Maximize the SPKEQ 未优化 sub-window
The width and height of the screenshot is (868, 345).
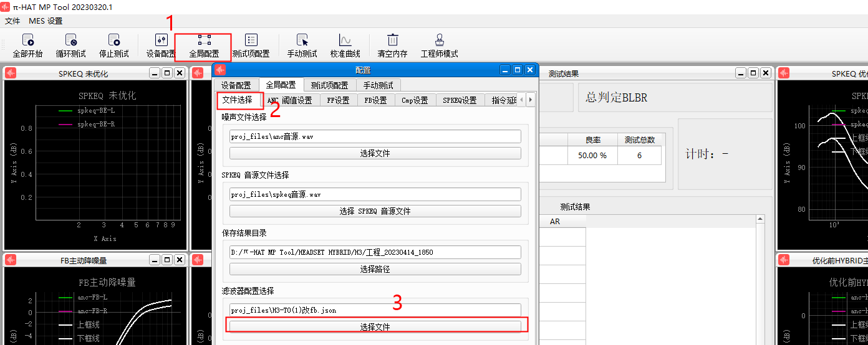166,73
